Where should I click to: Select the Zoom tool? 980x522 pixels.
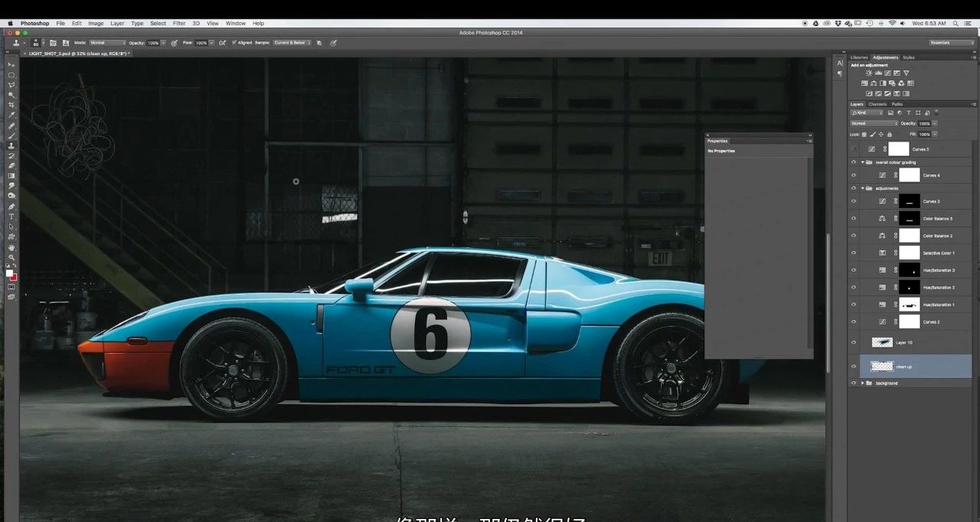click(11, 256)
